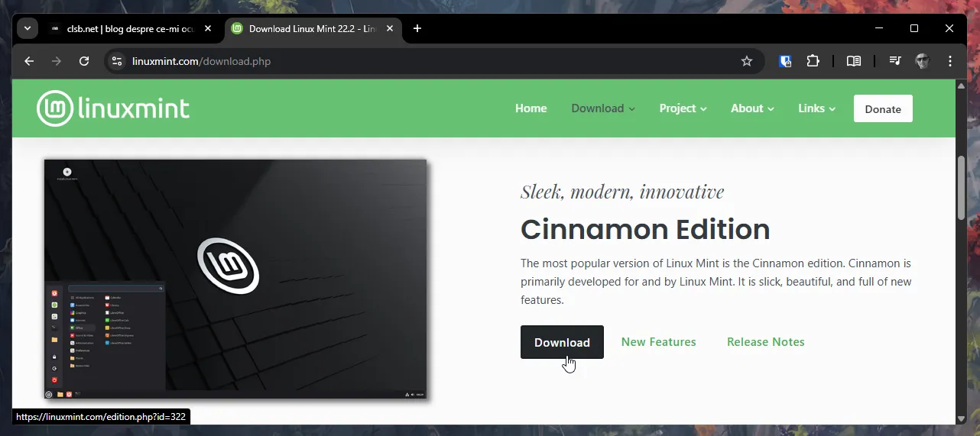The height and width of the screenshot is (436, 980).
Task: Open reading mode book icon
Action: 854,61
